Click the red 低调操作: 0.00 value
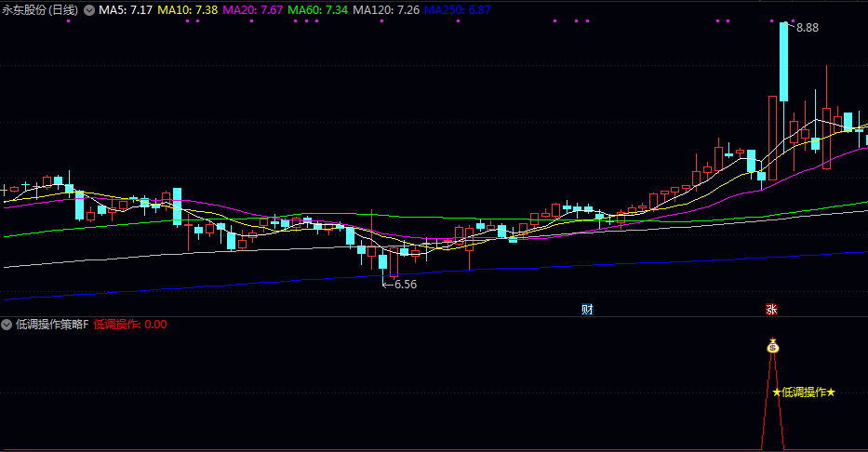 pos(130,325)
